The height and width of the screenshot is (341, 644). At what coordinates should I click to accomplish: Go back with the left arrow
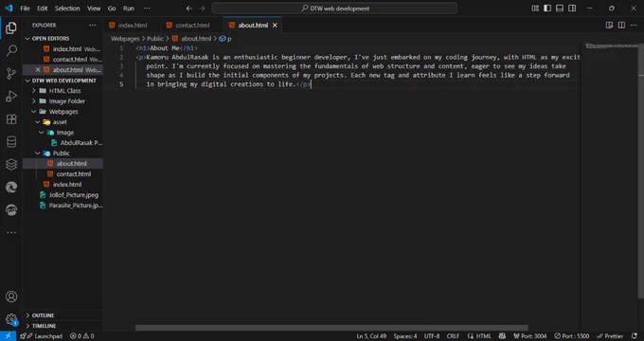coord(188,9)
